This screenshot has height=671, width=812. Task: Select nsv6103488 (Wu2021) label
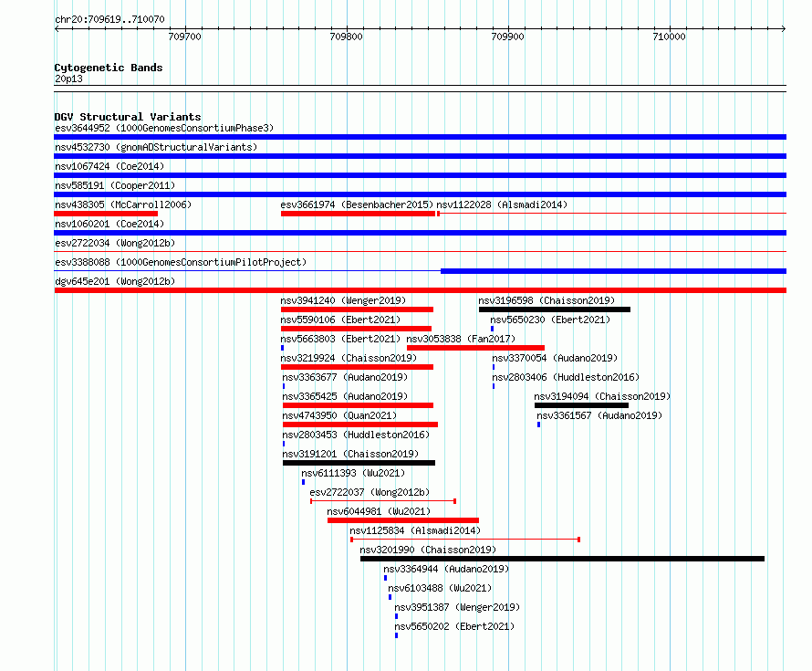point(440,588)
